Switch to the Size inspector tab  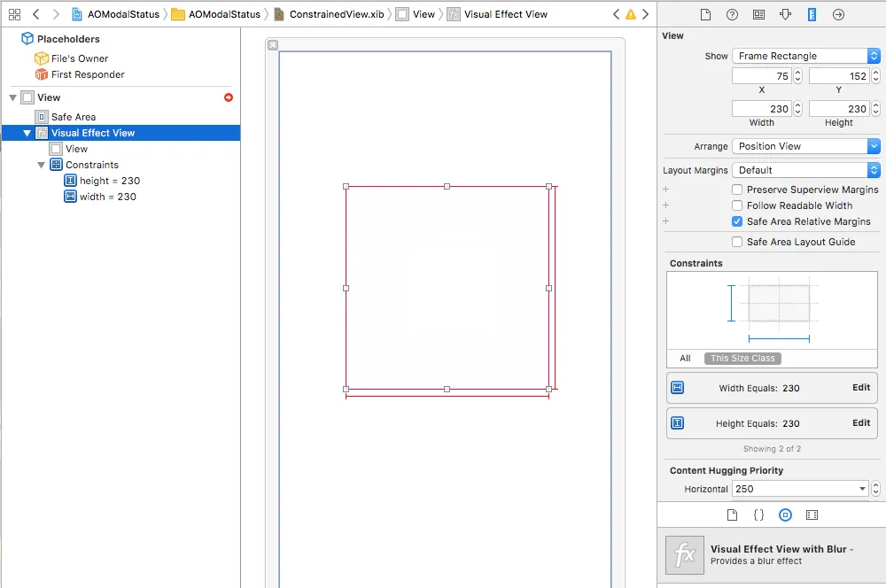(x=812, y=15)
